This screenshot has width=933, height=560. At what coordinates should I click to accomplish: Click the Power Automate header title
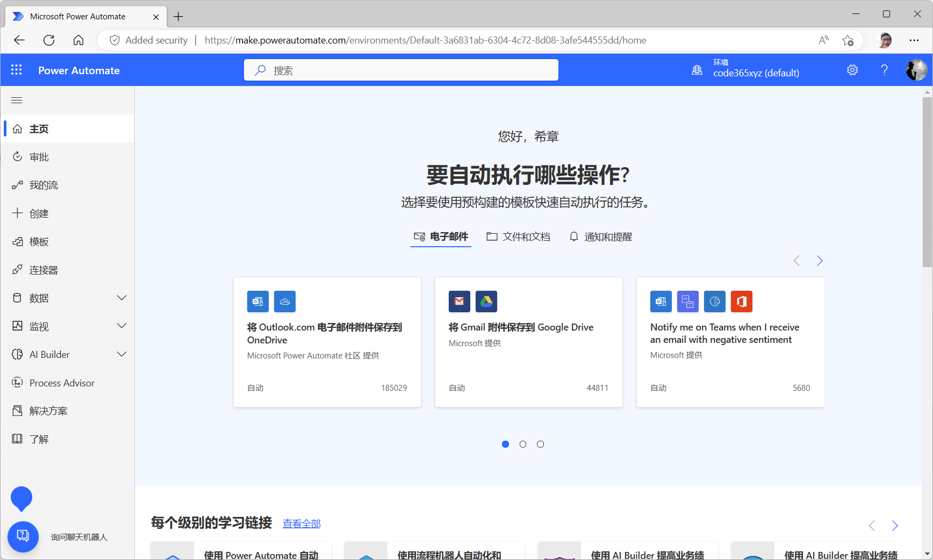click(79, 70)
